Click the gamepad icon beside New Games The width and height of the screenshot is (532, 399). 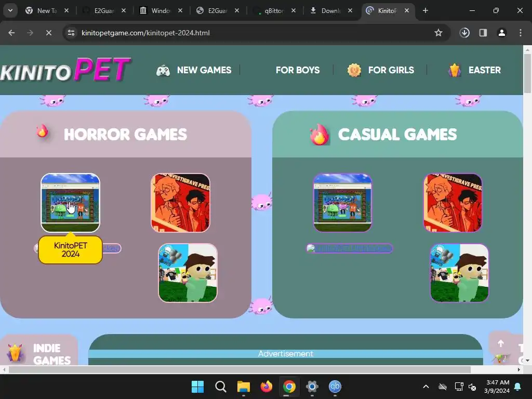163,71
